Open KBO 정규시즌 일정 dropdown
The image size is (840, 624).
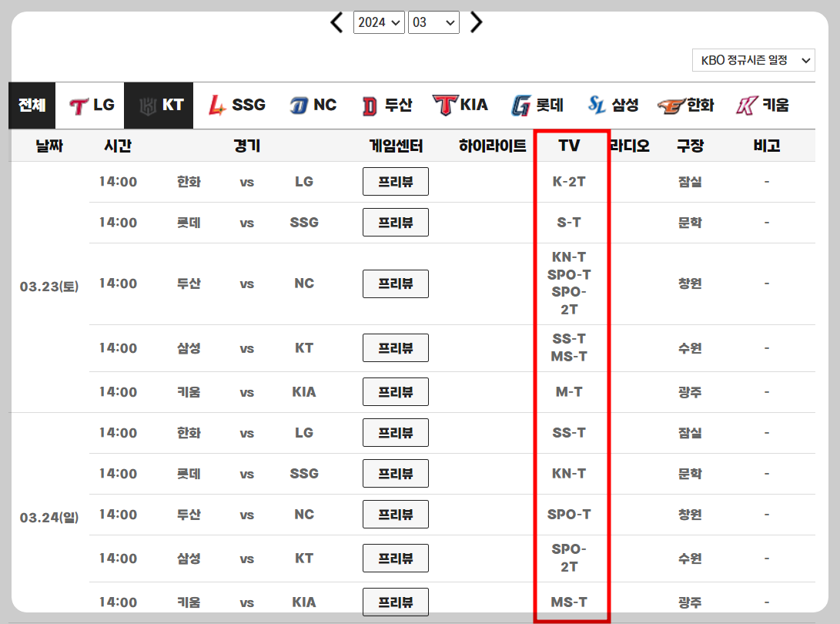[x=753, y=60]
